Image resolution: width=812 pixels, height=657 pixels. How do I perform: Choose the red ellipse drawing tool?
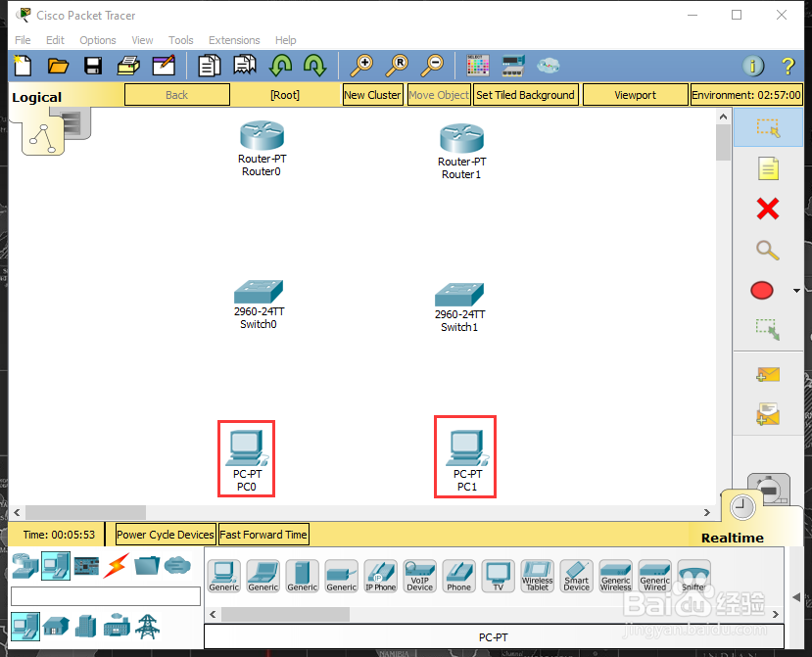pos(762,291)
